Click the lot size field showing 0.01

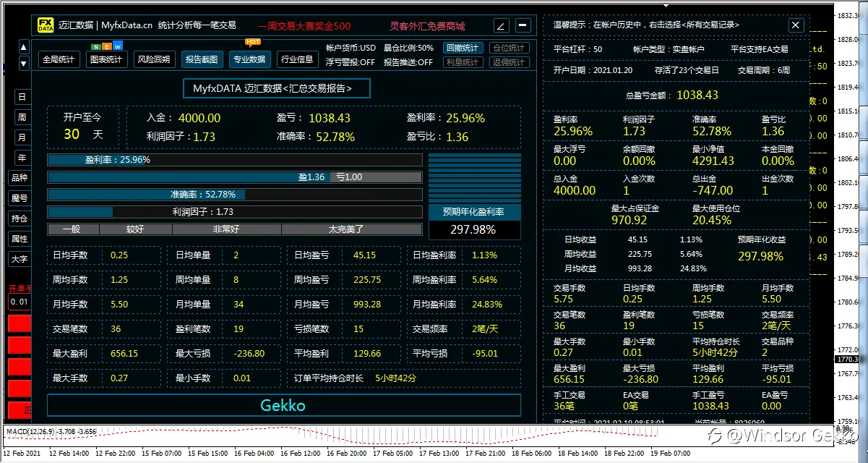[x=20, y=302]
